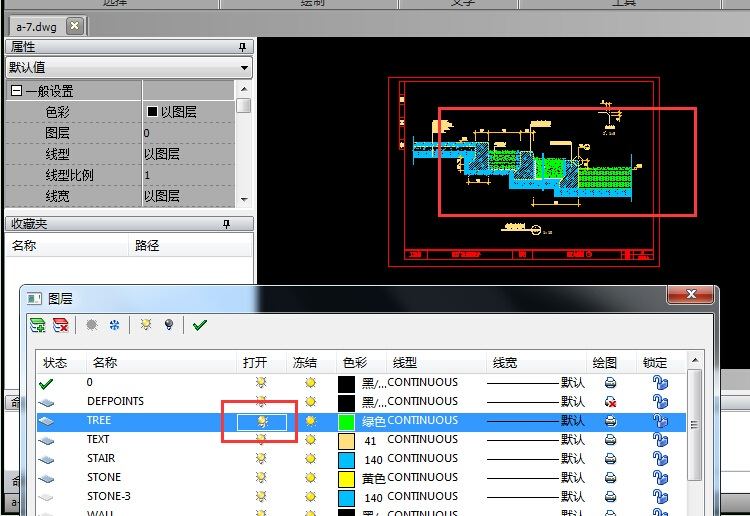Click the green checkmark set-current icon in toolbar
750x516 pixels.
pos(199,325)
